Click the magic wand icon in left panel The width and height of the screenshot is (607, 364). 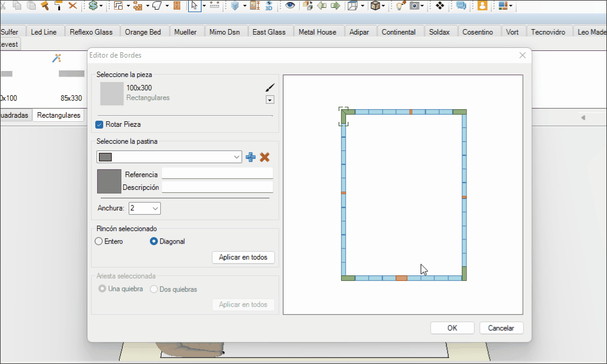(x=56, y=58)
